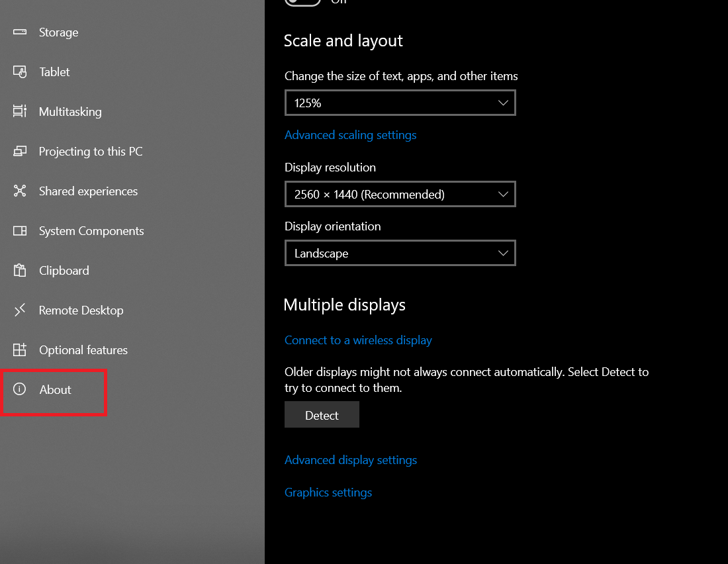Viewport: 728px width, 564px height.
Task: Click the Tablet icon in sidebar
Action: click(x=20, y=72)
